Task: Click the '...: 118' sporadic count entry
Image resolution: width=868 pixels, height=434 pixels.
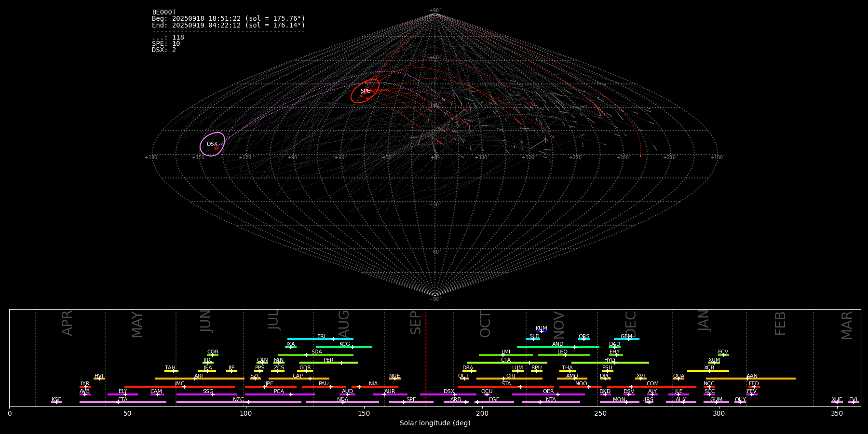Action: (x=168, y=38)
